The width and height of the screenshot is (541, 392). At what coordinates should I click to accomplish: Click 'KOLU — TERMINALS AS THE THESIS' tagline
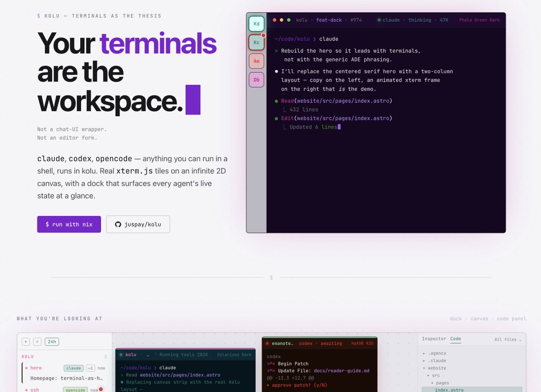103,16
